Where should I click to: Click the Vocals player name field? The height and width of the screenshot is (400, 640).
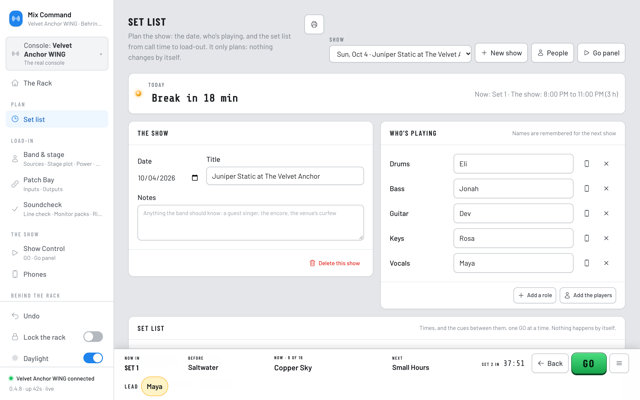coord(513,263)
